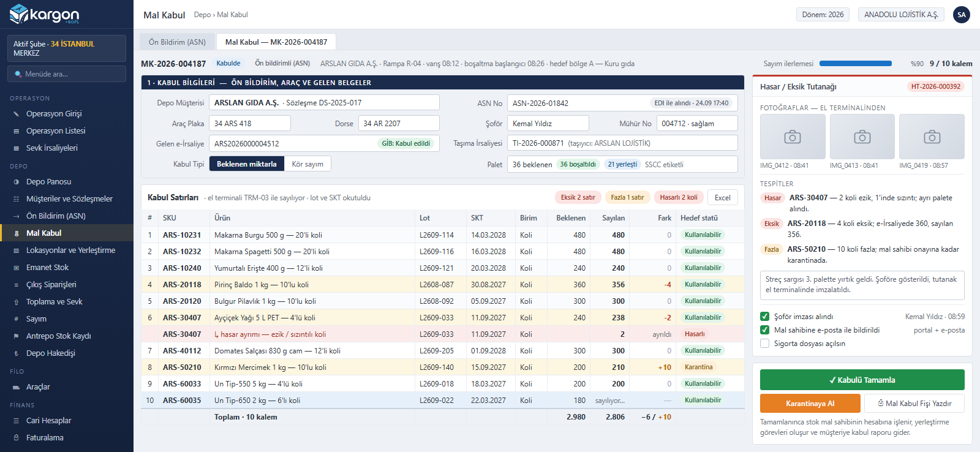
Task: Click the Menüde ara search field
Action: click(67, 74)
